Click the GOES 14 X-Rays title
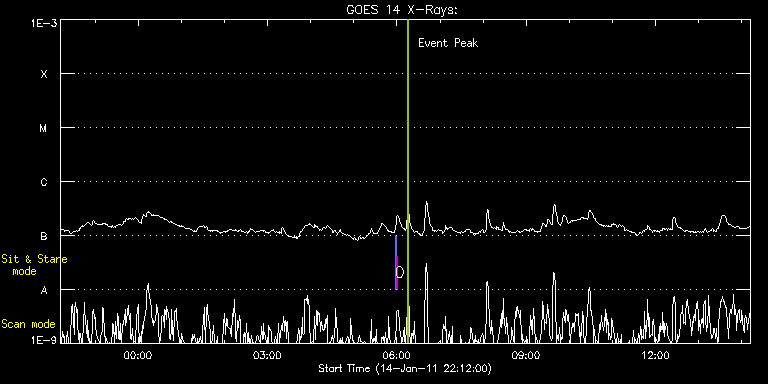This screenshot has width=768, height=384. coord(402,10)
